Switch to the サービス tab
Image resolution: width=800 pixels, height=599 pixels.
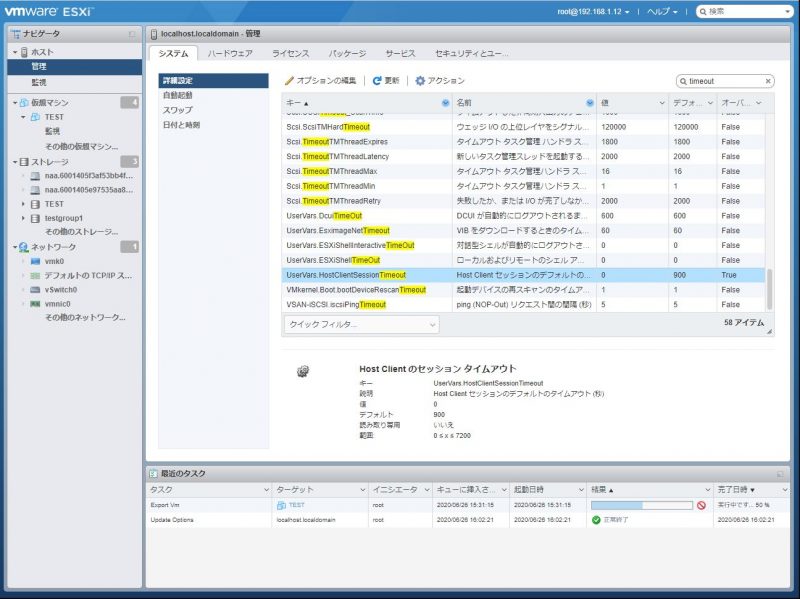click(401, 54)
